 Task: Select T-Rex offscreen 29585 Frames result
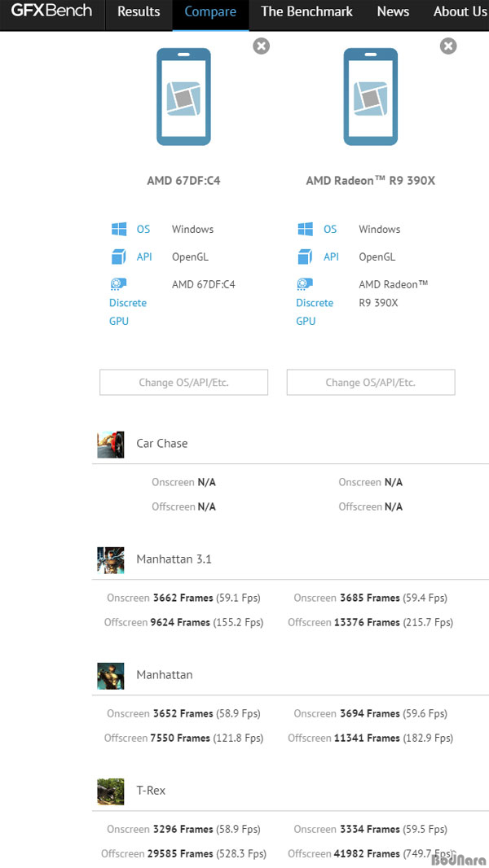coord(184,853)
